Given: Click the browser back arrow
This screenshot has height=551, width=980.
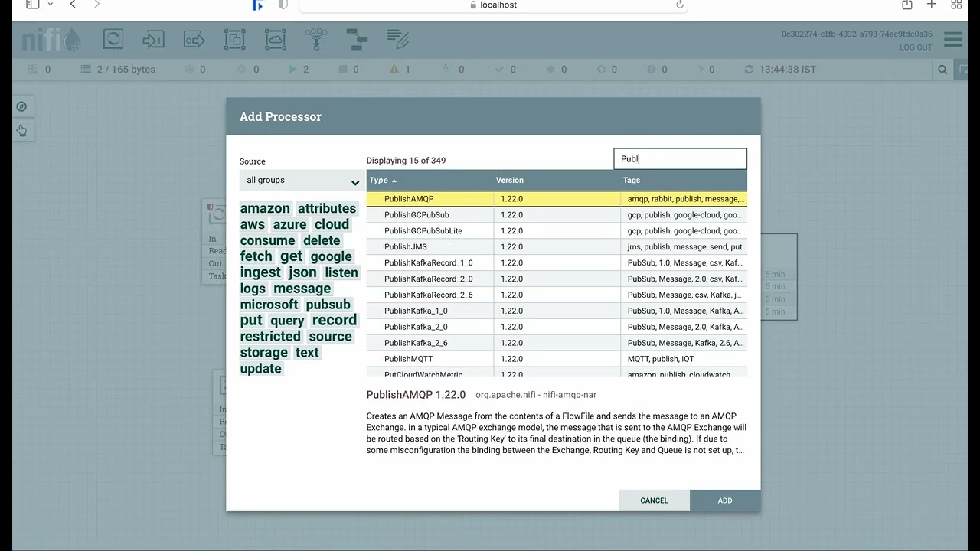Looking at the screenshot, I should (x=73, y=5).
